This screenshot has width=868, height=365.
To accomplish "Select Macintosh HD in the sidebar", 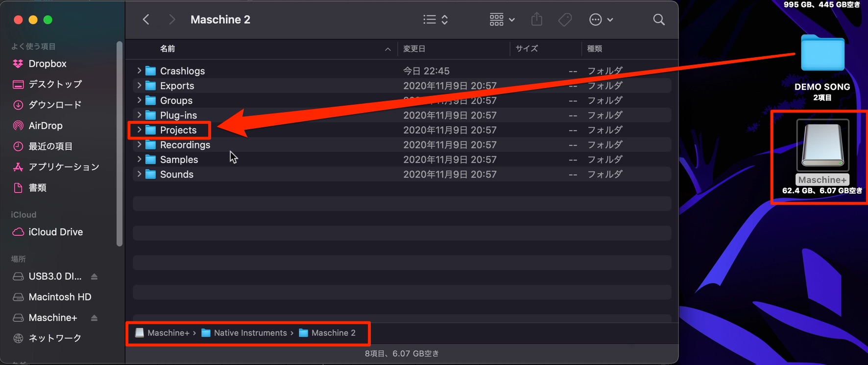I will (51, 297).
